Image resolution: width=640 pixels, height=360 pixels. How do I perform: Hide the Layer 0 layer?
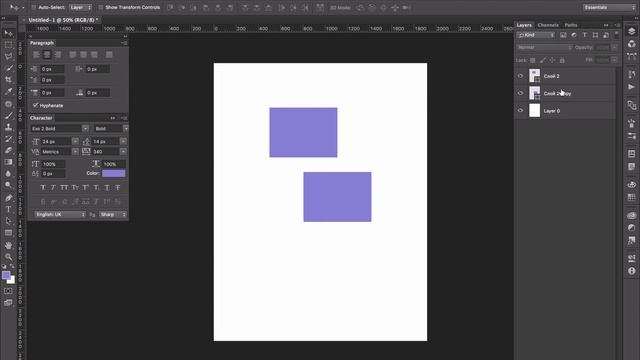(520, 111)
